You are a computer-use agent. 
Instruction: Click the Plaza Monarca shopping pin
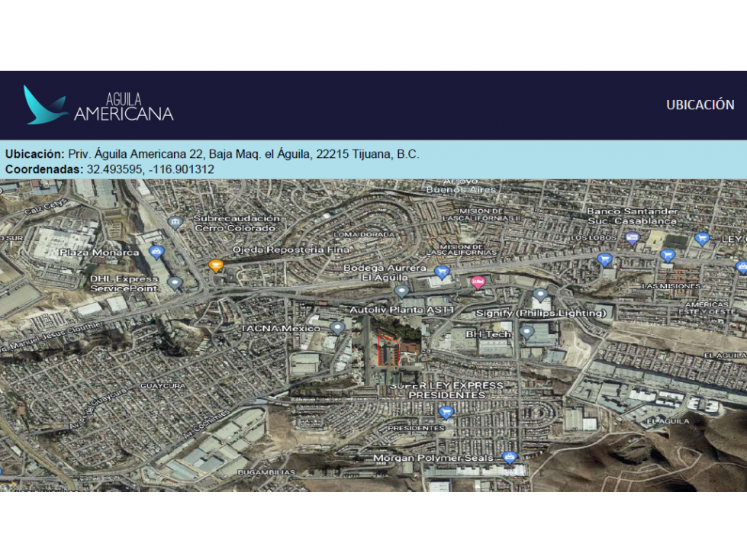(156, 252)
